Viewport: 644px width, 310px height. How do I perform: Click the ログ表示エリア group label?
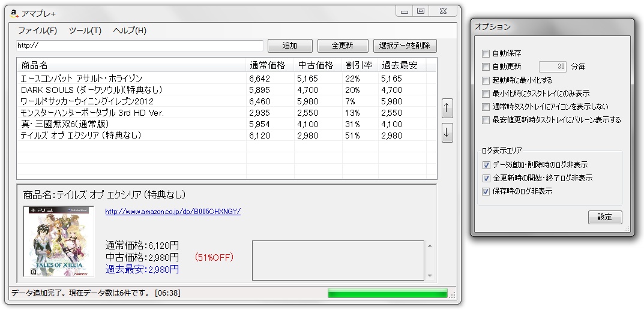(502, 151)
